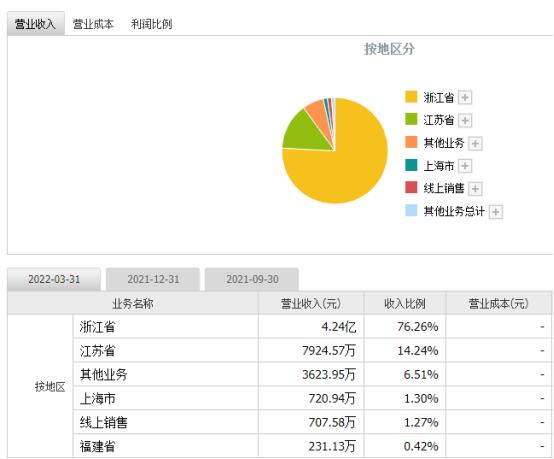The height and width of the screenshot is (459, 554).
Task: Click the plus icon beside 其他业务总计
Action: pyautogui.click(x=496, y=212)
